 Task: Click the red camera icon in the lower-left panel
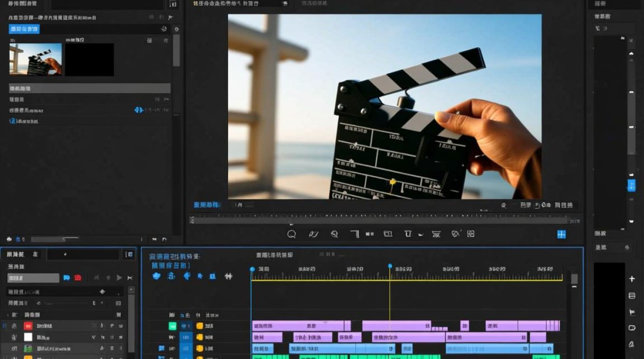pyautogui.click(x=78, y=278)
